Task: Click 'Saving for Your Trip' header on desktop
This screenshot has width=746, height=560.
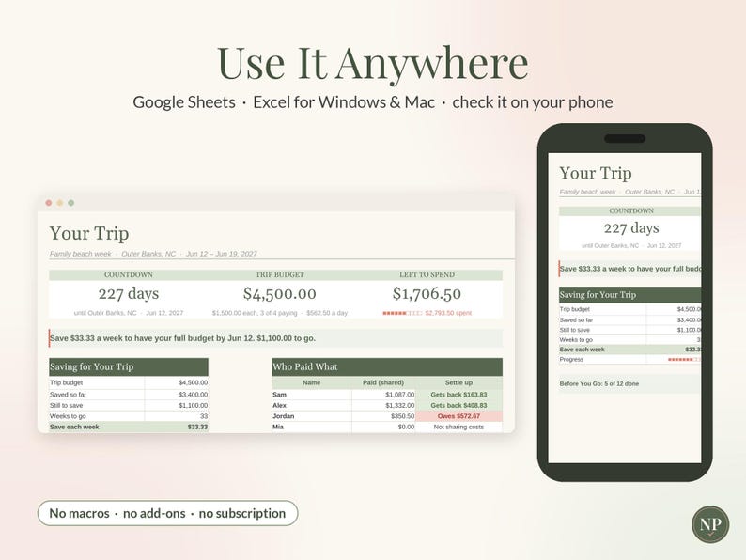Action: pos(129,366)
